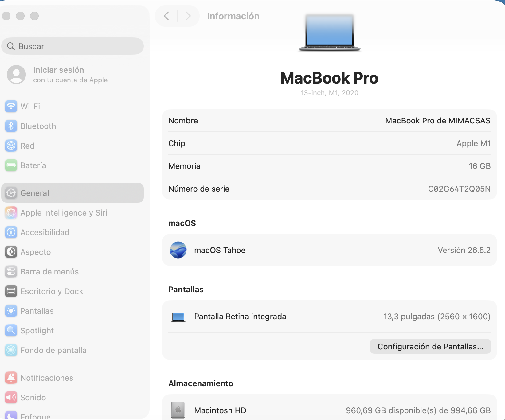Open Notificaciones settings
The image size is (505, 420).
72,378
